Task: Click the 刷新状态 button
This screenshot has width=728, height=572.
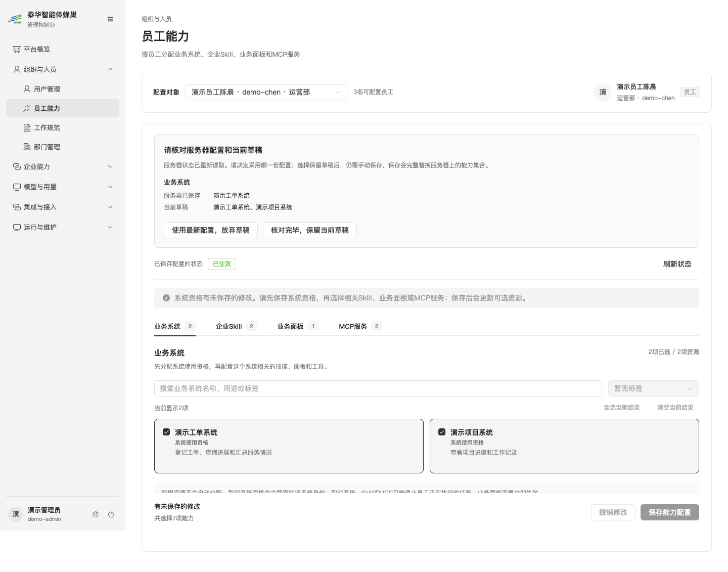Action: (x=677, y=264)
